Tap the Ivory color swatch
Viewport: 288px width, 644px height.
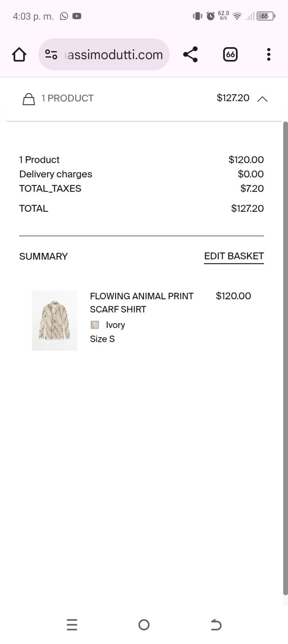coord(94,325)
